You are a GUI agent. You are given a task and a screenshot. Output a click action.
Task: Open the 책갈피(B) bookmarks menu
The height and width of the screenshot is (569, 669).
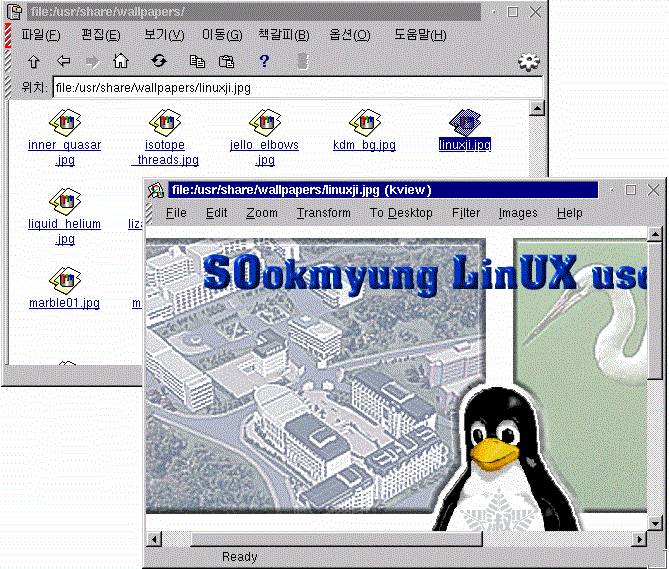[x=284, y=35]
